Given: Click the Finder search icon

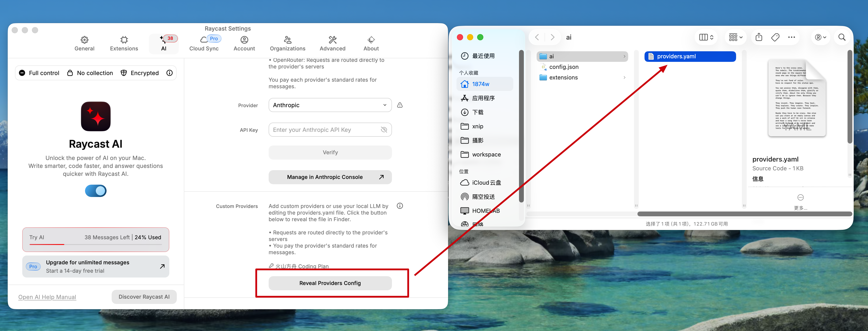Looking at the screenshot, I should click(842, 37).
